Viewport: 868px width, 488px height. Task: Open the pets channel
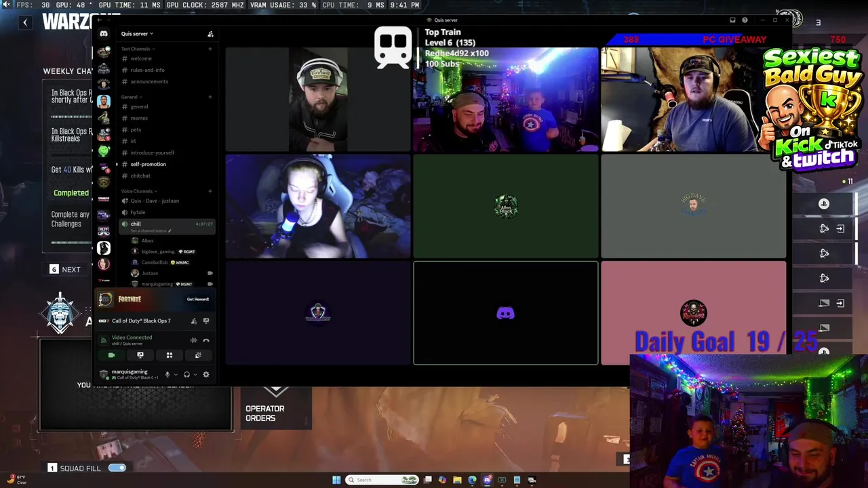point(166,129)
